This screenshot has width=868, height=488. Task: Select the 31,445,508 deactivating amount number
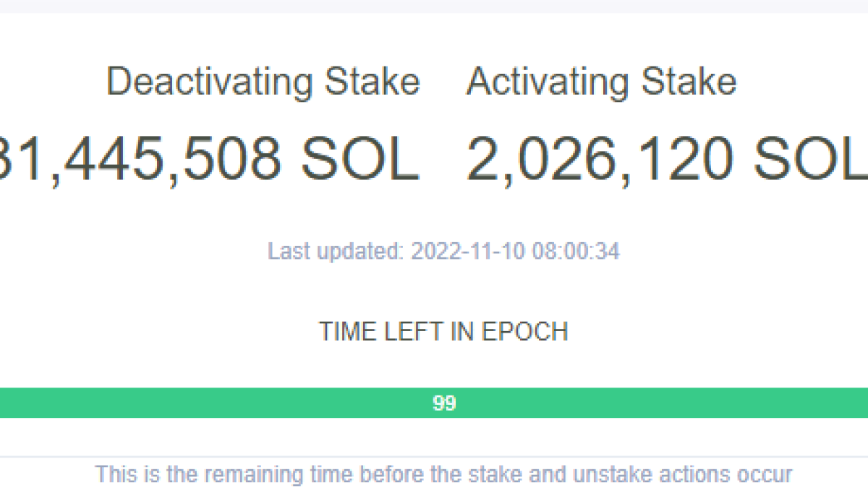point(137,159)
